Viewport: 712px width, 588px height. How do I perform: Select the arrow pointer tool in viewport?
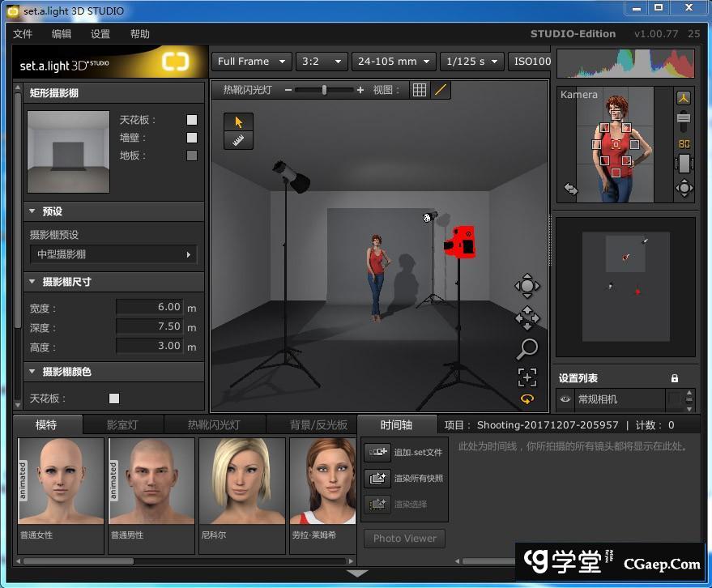click(x=238, y=121)
